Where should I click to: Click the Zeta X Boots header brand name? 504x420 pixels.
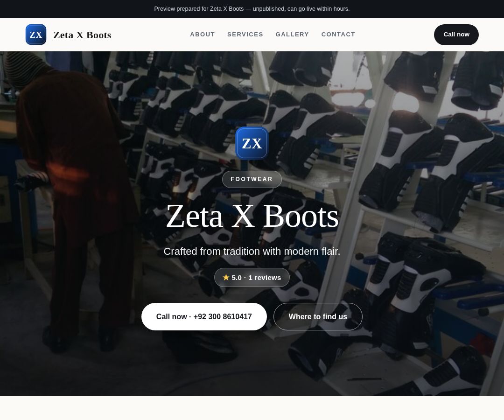point(82,35)
